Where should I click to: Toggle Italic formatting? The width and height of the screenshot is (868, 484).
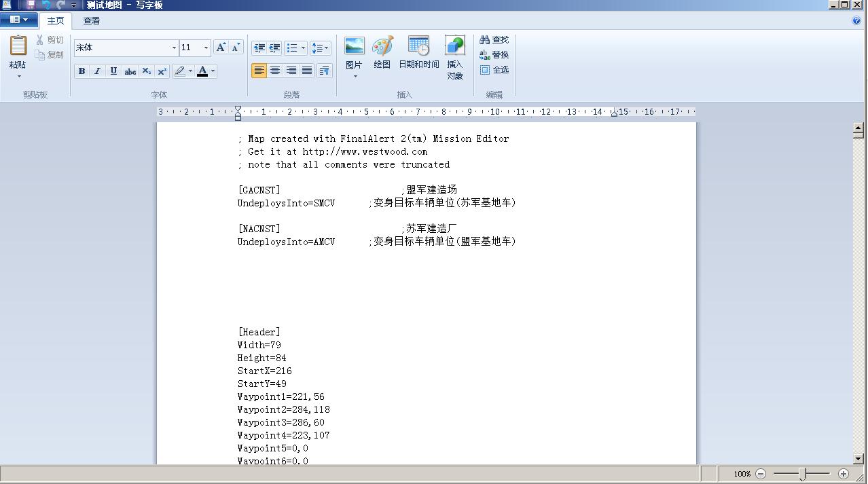pos(97,71)
